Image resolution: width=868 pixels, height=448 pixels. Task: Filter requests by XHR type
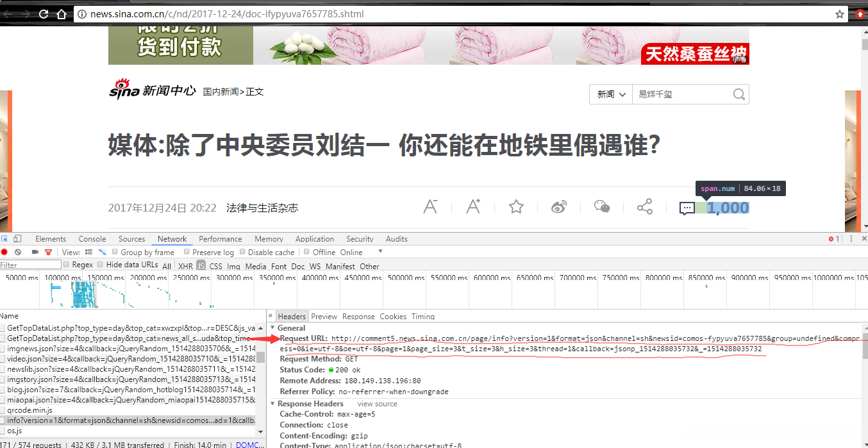185,266
